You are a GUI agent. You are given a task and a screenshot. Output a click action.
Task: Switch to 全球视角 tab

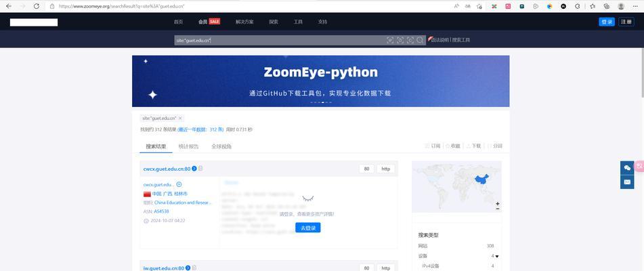pyautogui.click(x=221, y=146)
